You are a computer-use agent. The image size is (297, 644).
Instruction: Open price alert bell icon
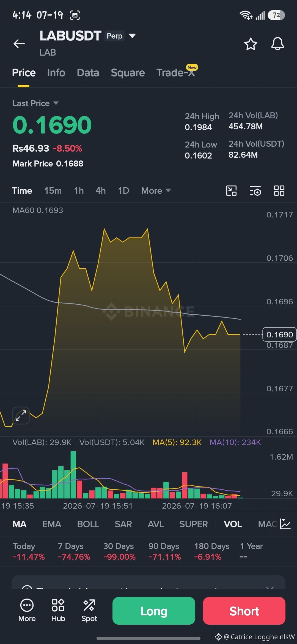click(277, 43)
